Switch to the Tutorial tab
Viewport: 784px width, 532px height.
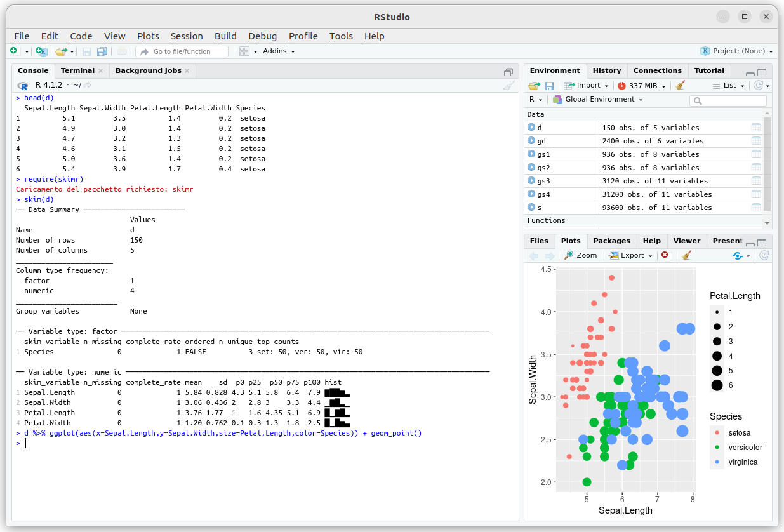[x=709, y=70]
